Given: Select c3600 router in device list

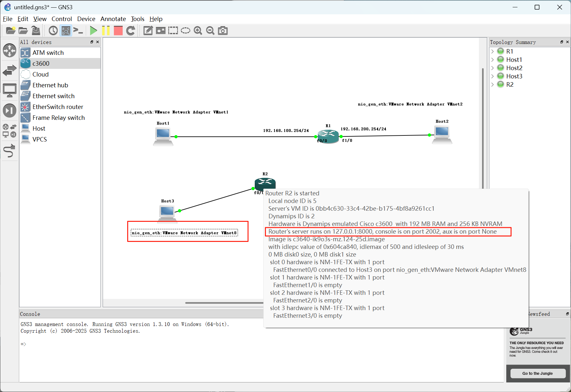Looking at the screenshot, I should pos(60,63).
